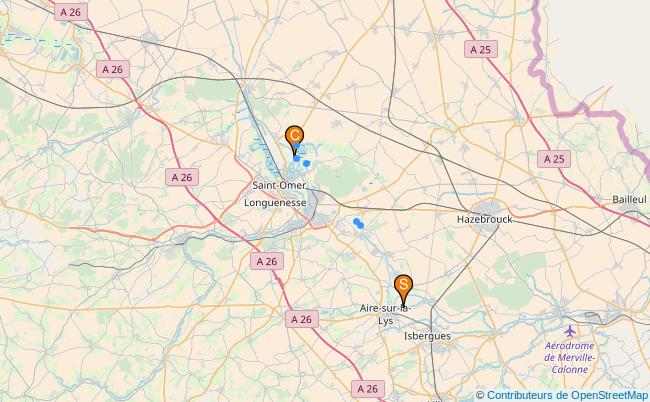Image resolution: width=650 pixels, height=402 pixels.
Task: Click the purple airplane aerodrome icon
Action: tap(570, 331)
